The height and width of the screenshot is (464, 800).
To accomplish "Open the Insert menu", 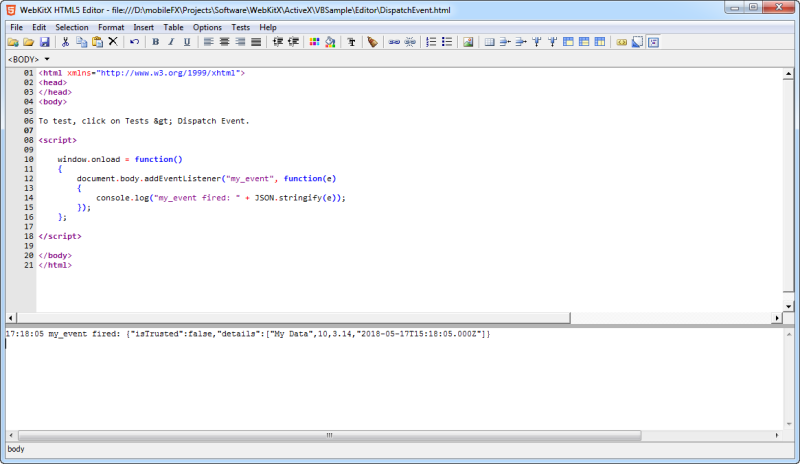I will (143, 28).
